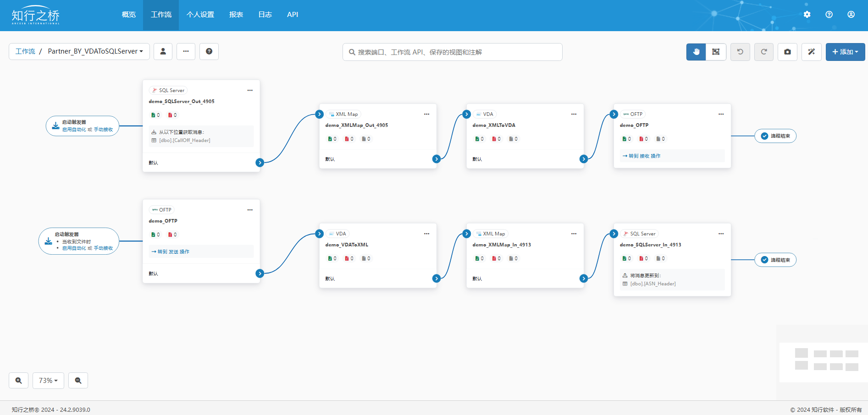
Task: Open options menu of demo_XMLMap_Out_4905
Action: (x=426, y=114)
